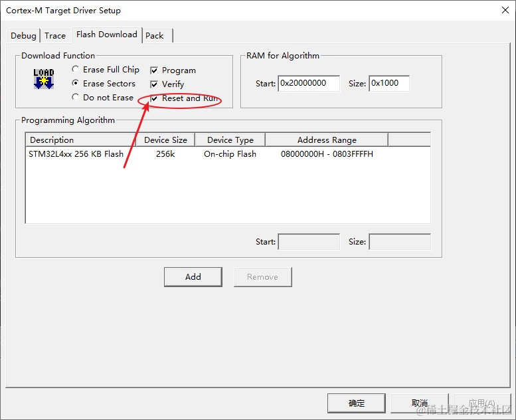Open the Trace tab
The height and width of the screenshot is (420, 516).
pos(55,36)
